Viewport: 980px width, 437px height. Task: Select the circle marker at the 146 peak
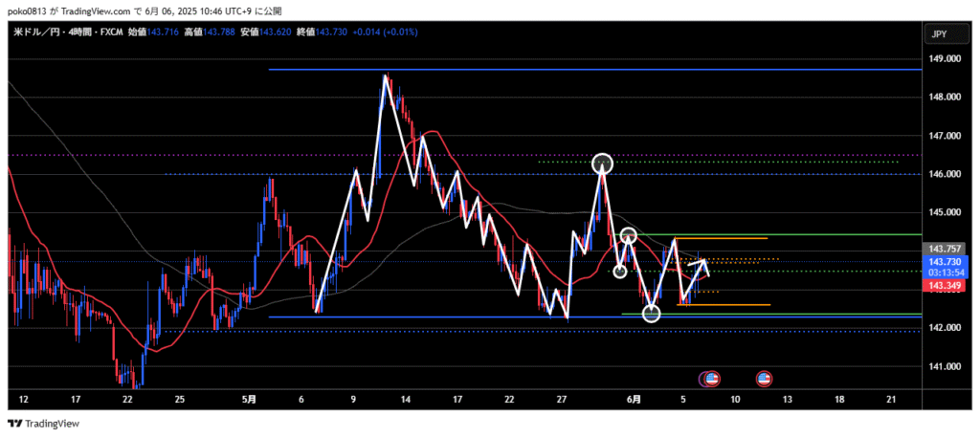pos(602,164)
